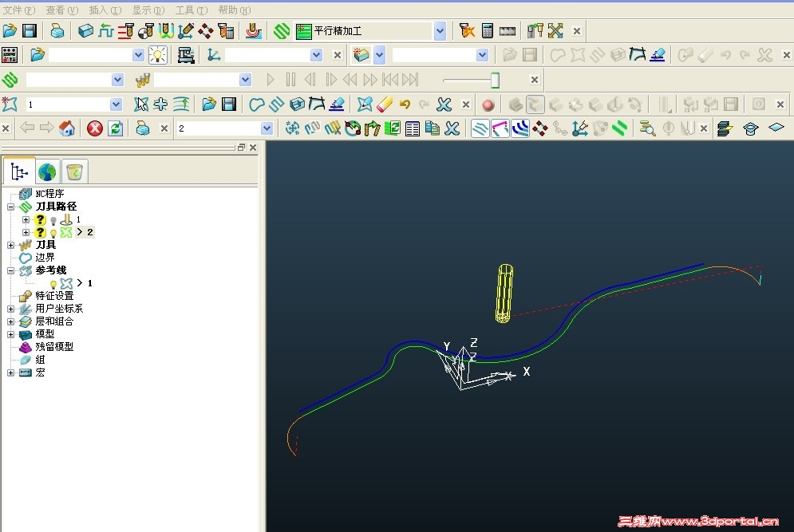Select the 边界 tree item
The image size is (794, 532).
(x=45, y=257)
